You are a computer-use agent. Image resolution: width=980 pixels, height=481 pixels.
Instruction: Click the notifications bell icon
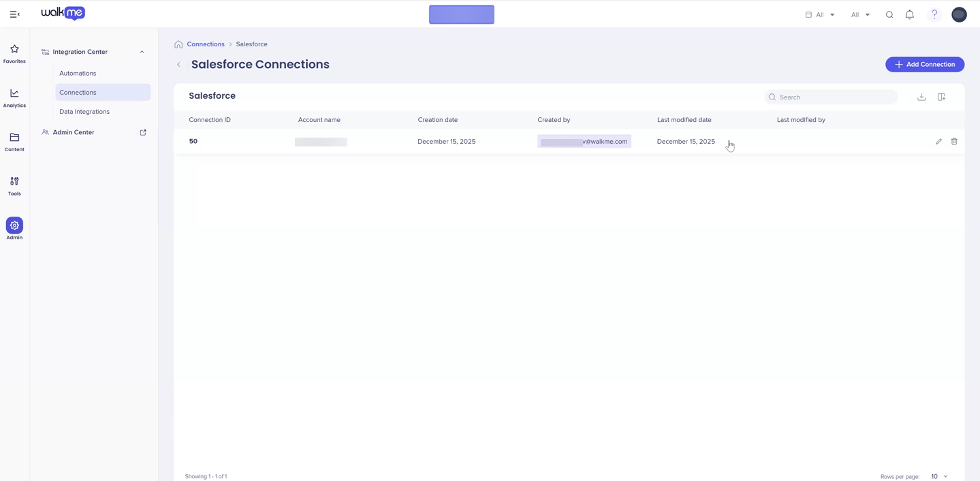point(909,14)
